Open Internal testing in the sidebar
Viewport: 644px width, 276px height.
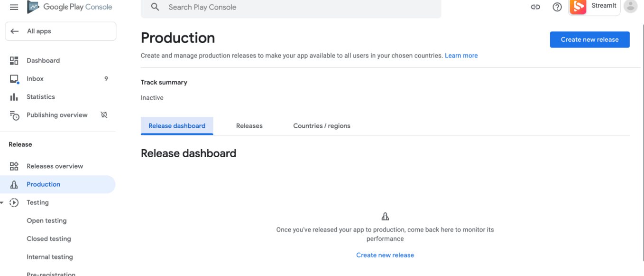coord(50,257)
